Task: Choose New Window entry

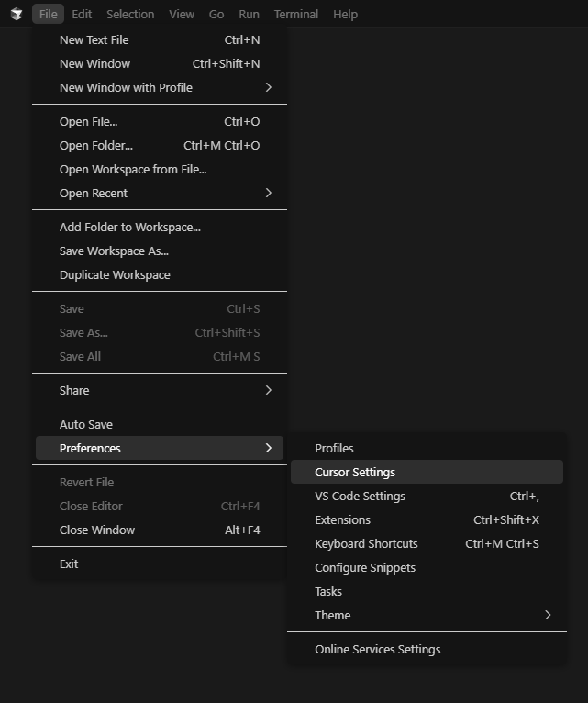Action: click(160, 63)
